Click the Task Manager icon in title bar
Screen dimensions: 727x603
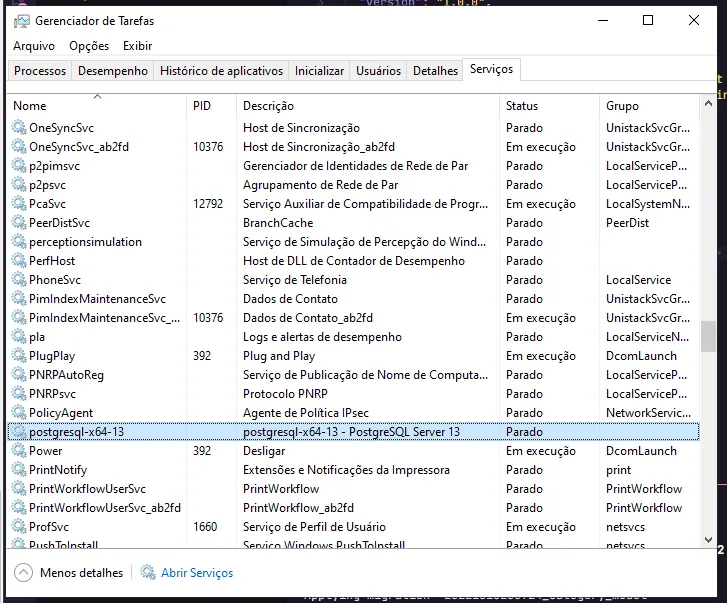tap(21, 20)
